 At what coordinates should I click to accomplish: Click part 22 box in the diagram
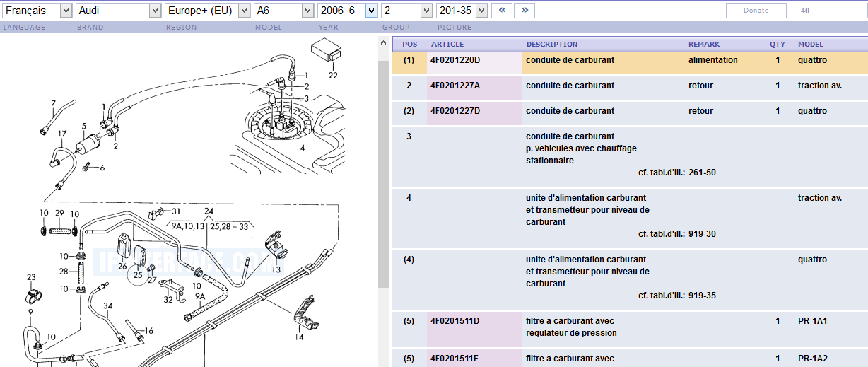pyautogui.click(x=327, y=52)
